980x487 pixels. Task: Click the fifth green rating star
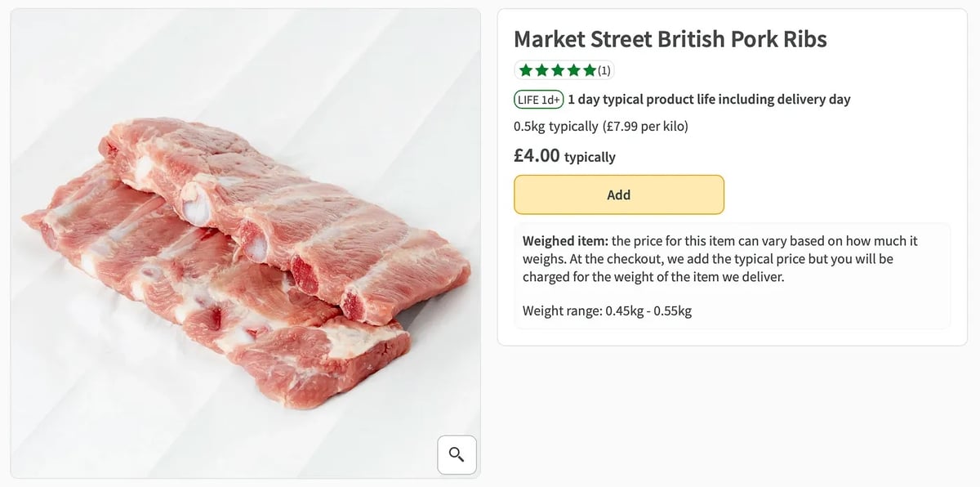(589, 70)
